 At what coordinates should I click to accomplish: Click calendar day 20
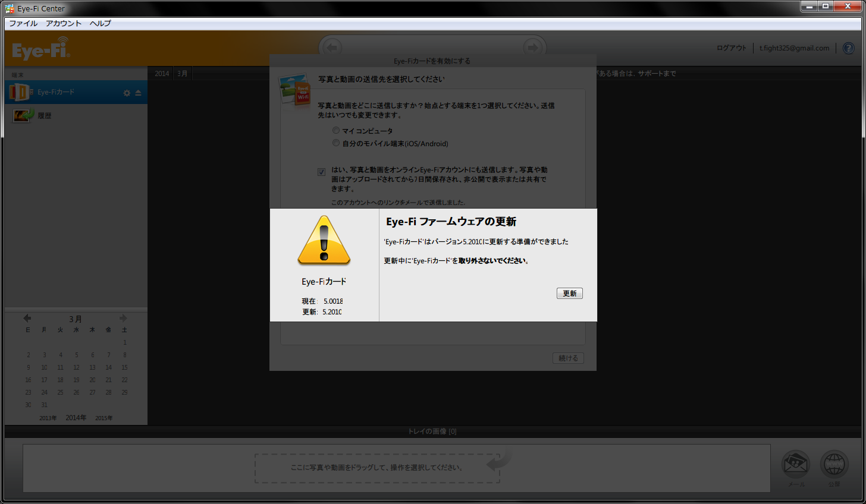pyautogui.click(x=92, y=380)
